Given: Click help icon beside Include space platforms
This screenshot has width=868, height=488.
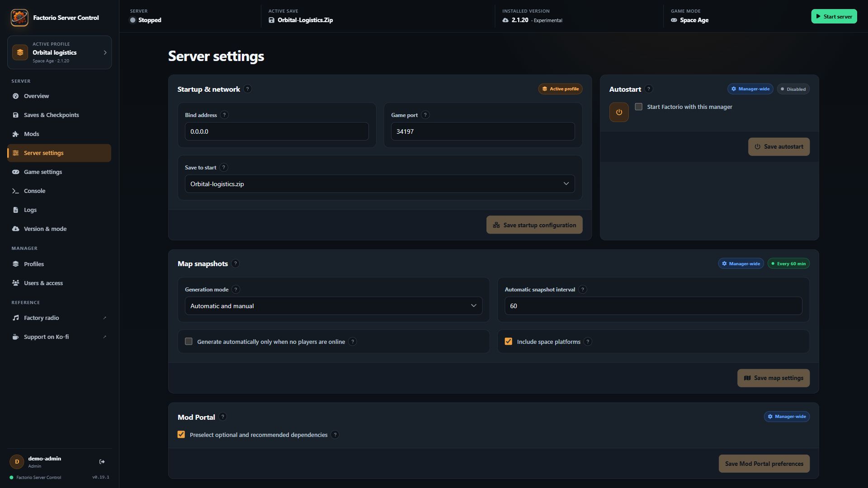Looking at the screenshot, I should pyautogui.click(x=588, y=342).
